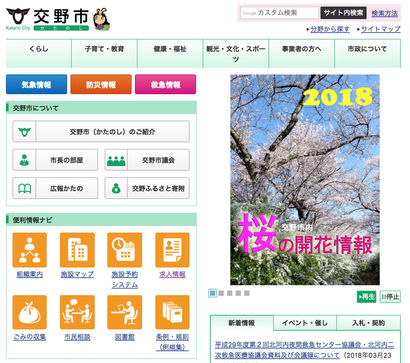410x363 pixels.
Task: Click the 図書館 text link
Action: coord(125,337)
